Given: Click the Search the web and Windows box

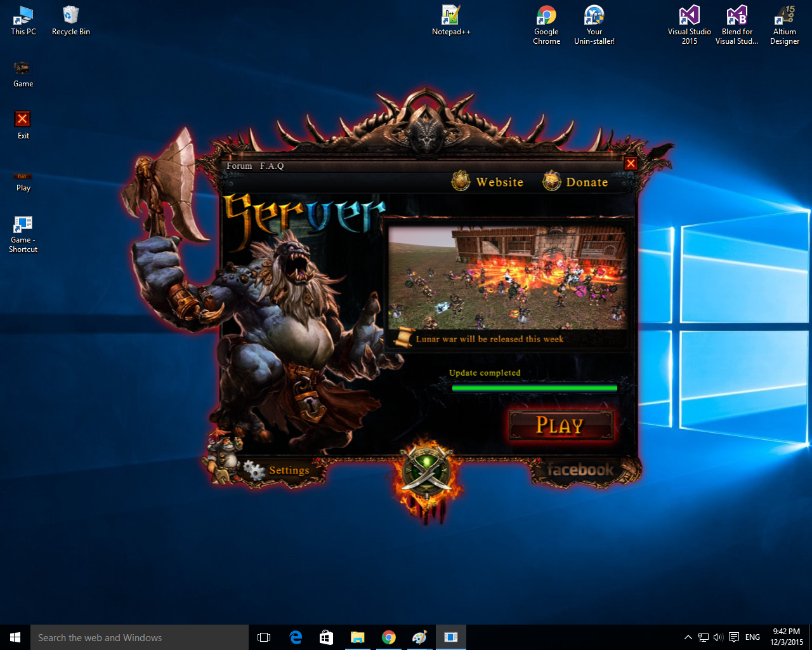Looking at the screenshot, I should (140, 637).
